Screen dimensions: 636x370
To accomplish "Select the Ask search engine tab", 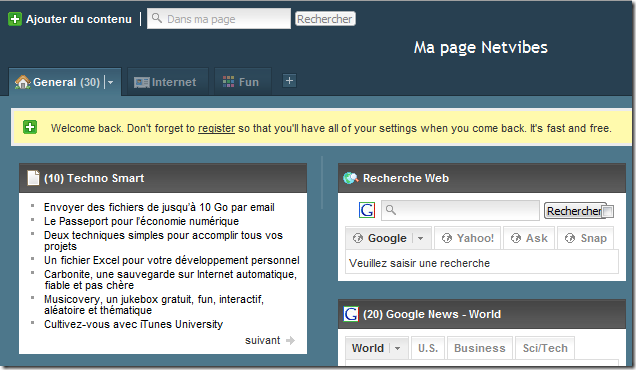I will [x=529, y=238].
